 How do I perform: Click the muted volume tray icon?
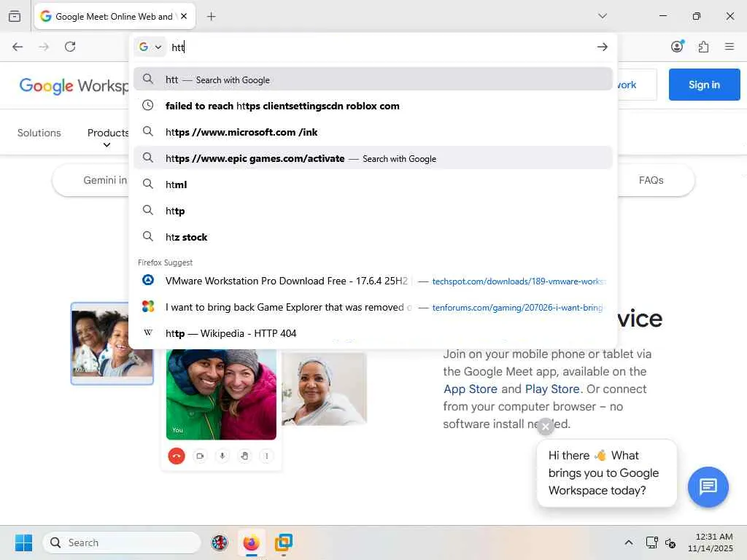[x=670, y=542]
